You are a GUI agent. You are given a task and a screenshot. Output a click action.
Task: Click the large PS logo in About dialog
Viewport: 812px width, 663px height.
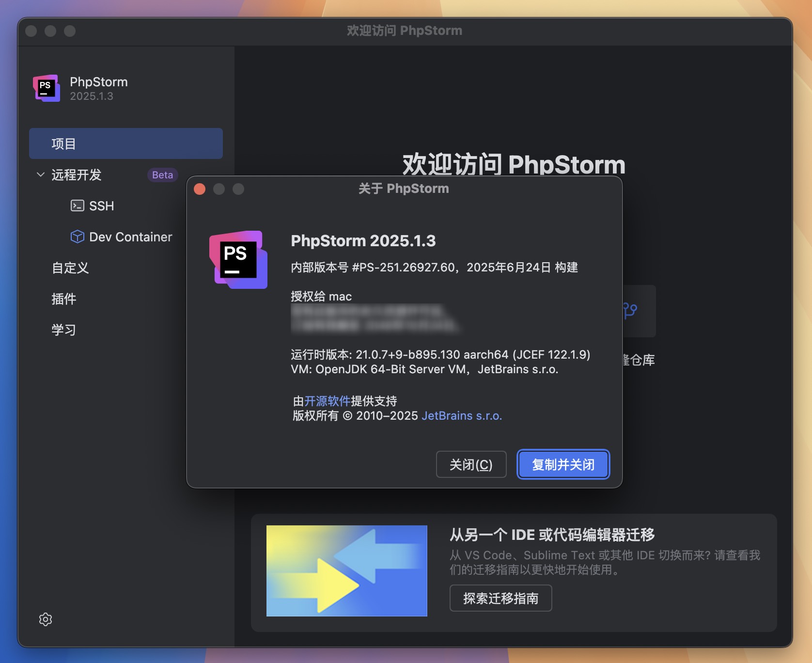click(x=238, y=260)
